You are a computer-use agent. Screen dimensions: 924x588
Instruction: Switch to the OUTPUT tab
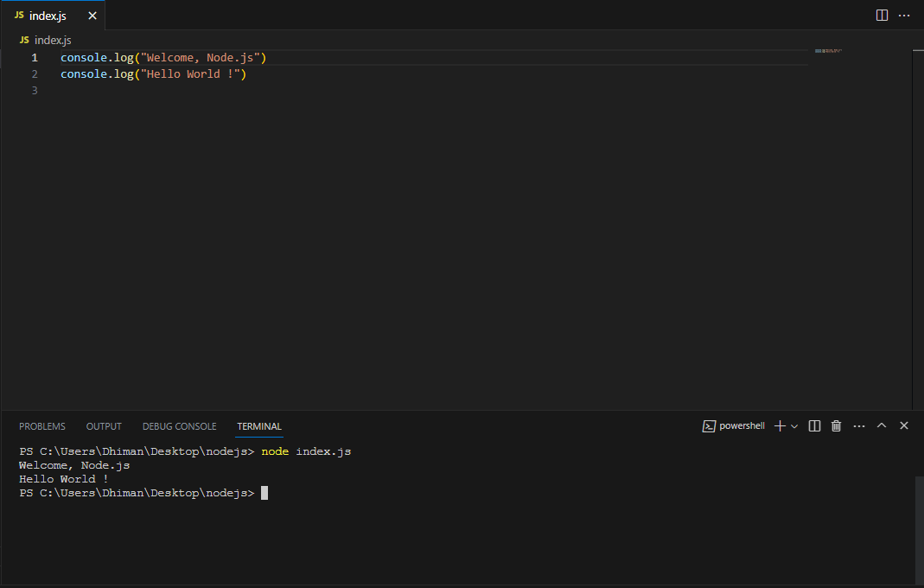point(104,426)
